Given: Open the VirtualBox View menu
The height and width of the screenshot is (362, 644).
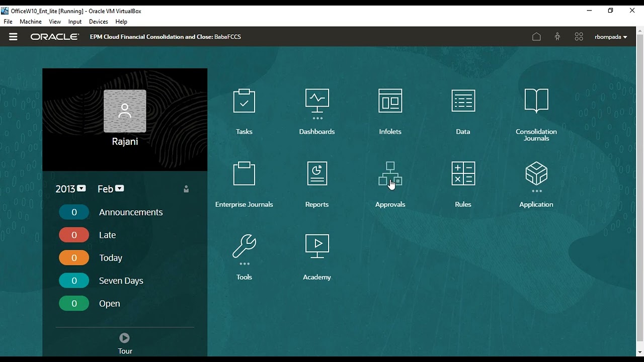Looking at the screenshot, I should tap(55, 22).
